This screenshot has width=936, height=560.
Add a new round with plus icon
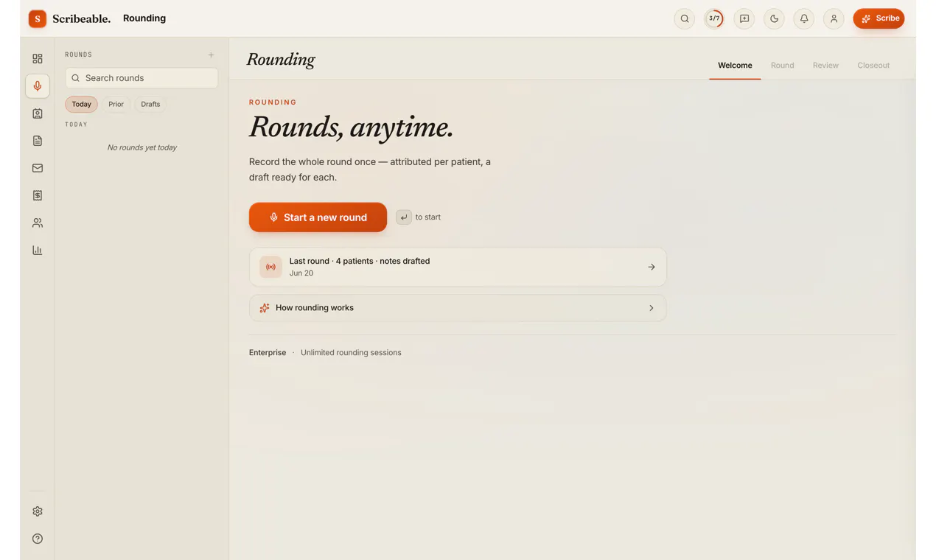pyautogui.click(x=211, y=55)
